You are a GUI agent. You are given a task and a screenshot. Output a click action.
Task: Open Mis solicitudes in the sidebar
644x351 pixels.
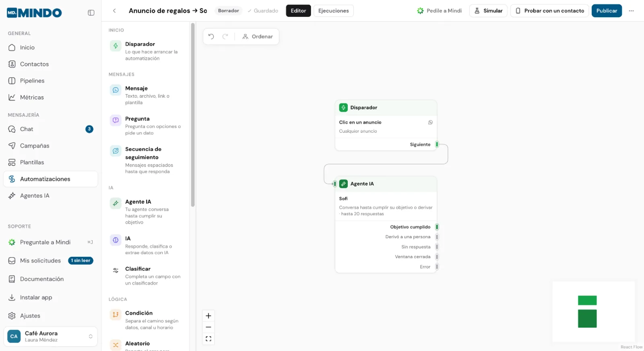coord(51,261)
